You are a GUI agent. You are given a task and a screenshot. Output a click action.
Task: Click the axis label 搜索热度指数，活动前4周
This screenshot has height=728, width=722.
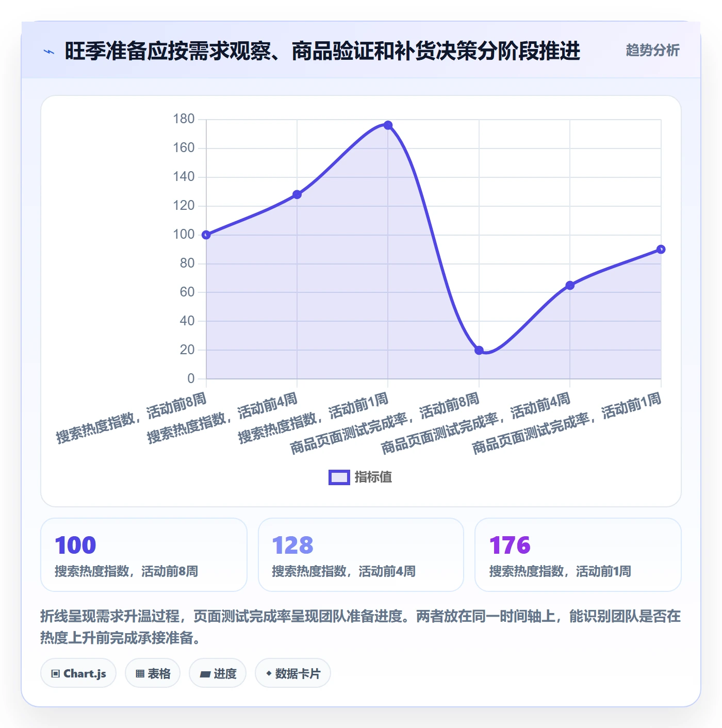pyautogui.click(x=222, y=418)
